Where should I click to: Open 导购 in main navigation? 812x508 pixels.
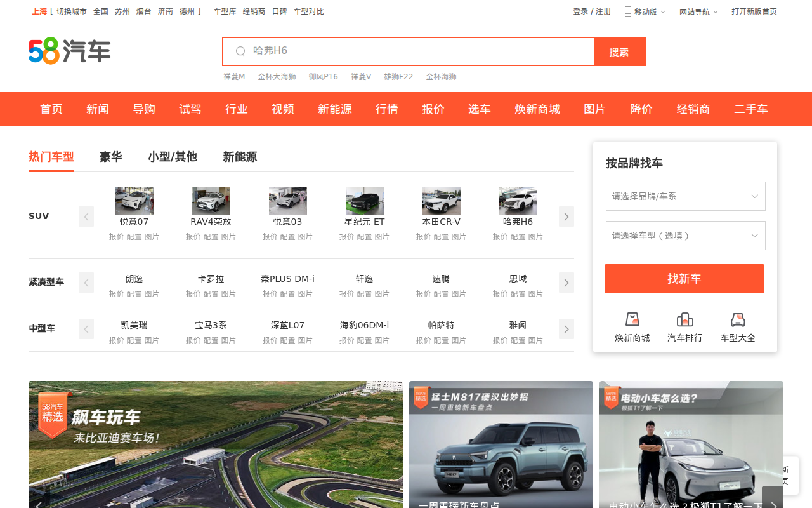(144, 109)
